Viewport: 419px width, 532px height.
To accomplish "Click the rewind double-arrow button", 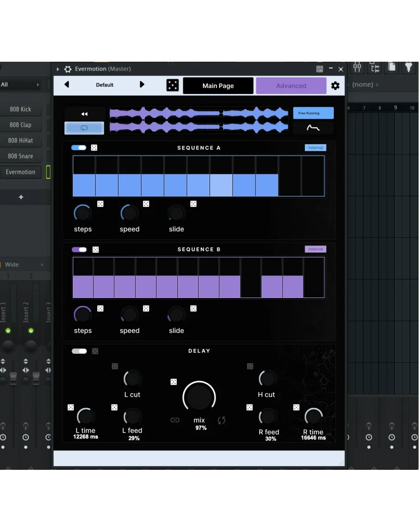I will [84, 114].
